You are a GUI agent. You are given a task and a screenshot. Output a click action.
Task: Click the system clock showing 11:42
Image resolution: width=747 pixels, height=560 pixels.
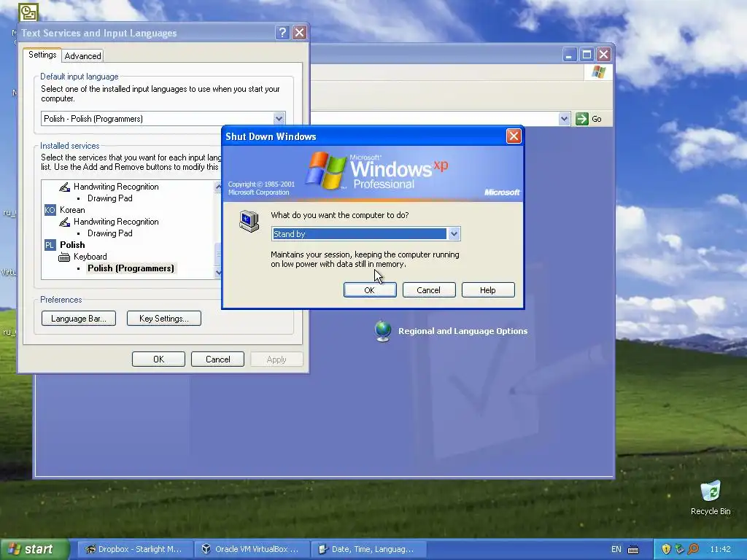tap(720, 550)
